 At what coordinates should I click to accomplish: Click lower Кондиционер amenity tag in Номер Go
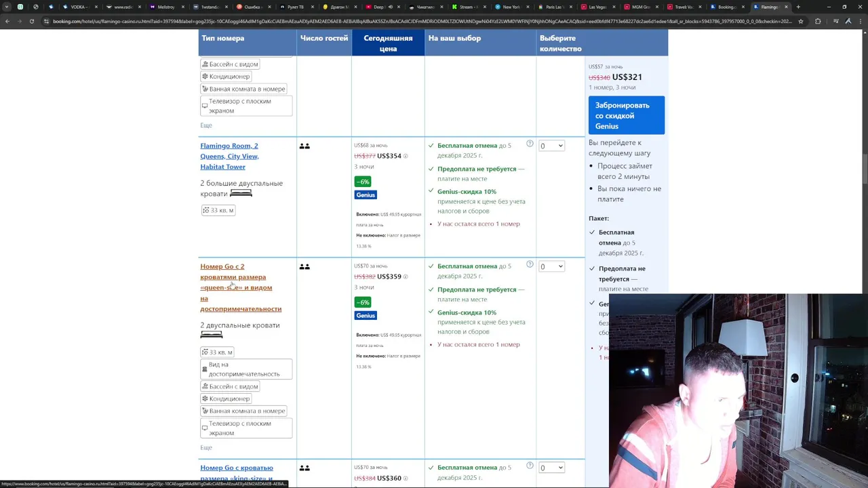click(226, 399)
